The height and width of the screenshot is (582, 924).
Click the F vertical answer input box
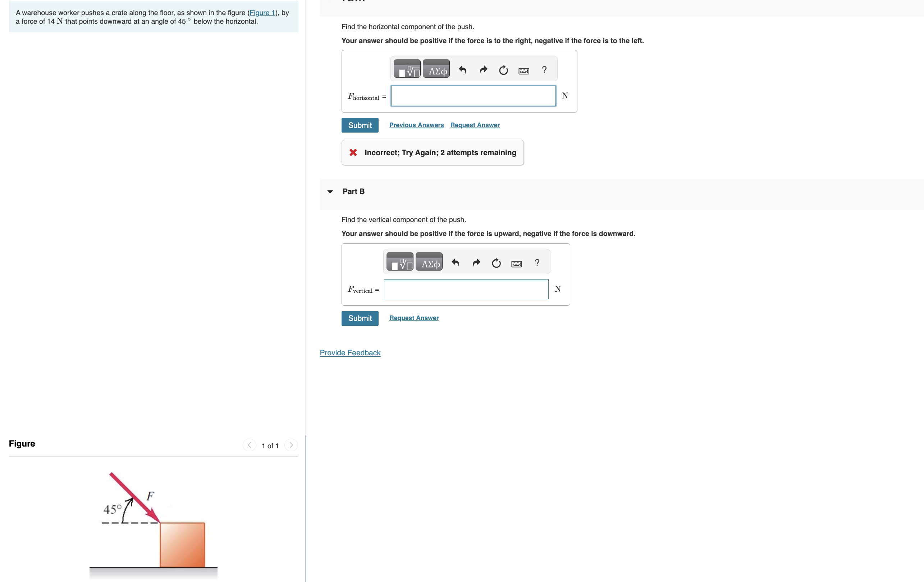click(x=466, y=289)
